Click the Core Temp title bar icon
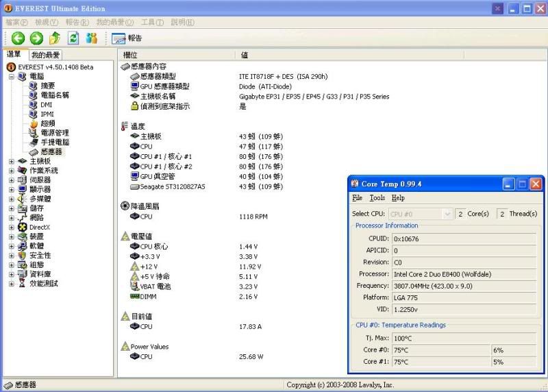This screenshot has width=548, height=392. 355,184
